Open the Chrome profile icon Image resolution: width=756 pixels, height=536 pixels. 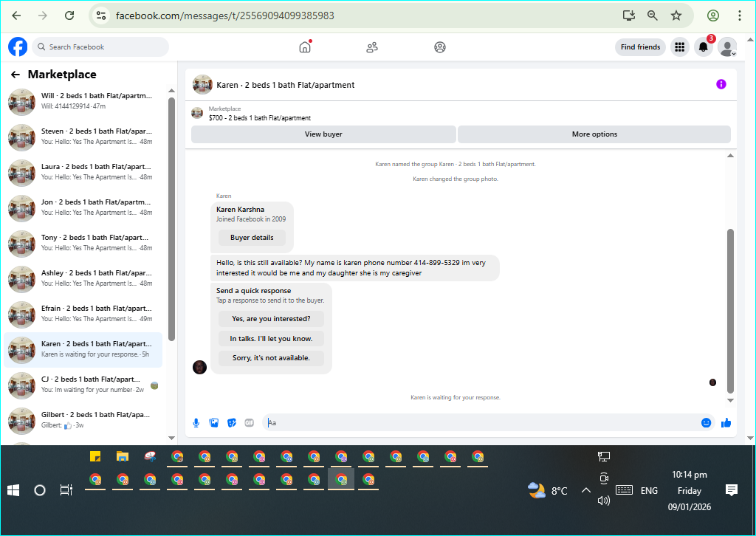(713, 16)
